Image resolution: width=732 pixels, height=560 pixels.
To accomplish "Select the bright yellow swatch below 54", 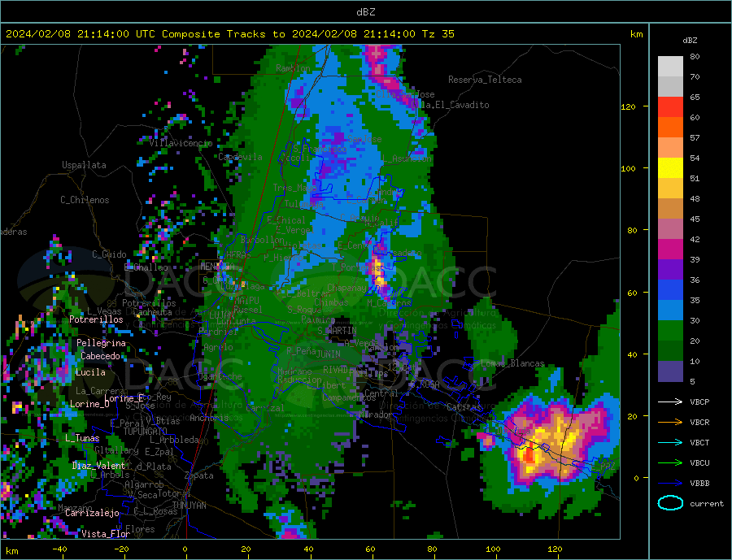I will pos(670,168).
